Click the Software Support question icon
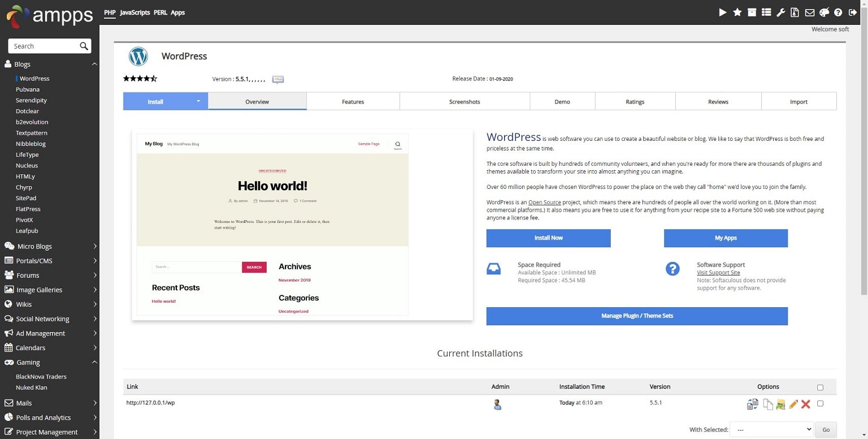 (672, 269)
